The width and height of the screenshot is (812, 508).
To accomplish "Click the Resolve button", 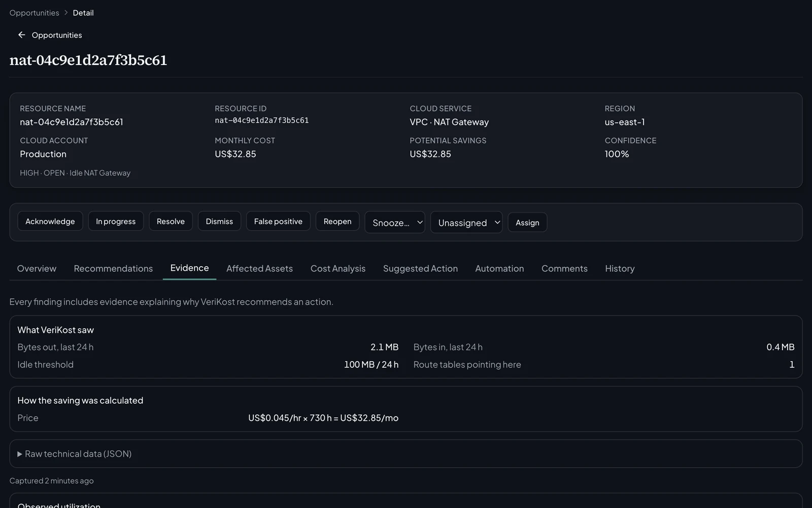I will (171, 221).
